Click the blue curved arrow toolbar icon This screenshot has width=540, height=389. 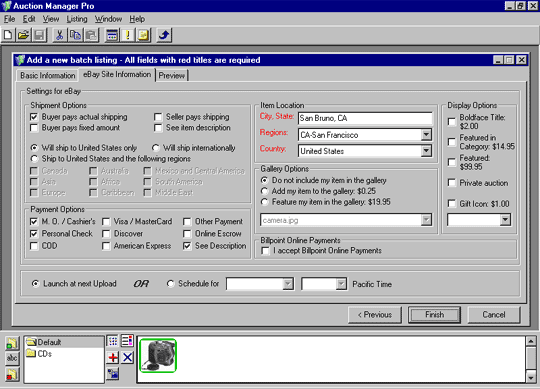point(164,35)
